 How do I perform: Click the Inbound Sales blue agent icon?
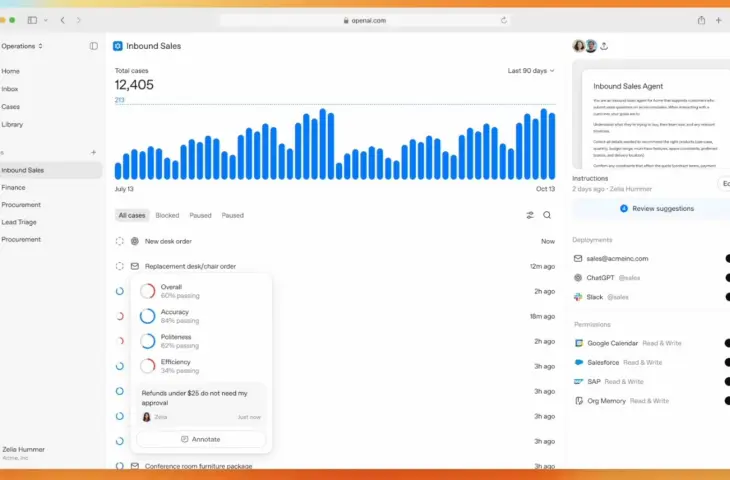click(x=118, y=46)
